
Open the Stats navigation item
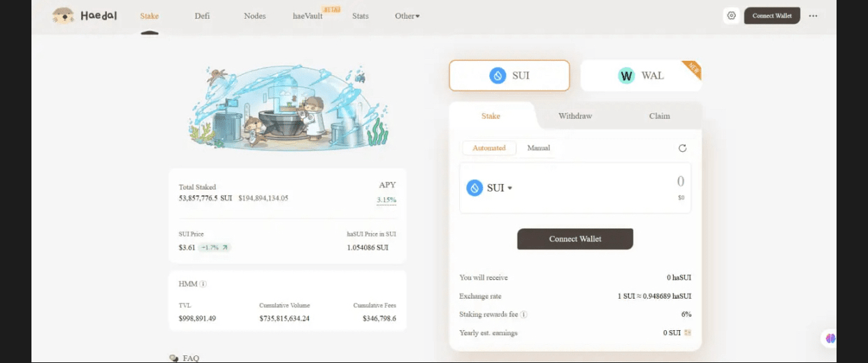[360, 15]
